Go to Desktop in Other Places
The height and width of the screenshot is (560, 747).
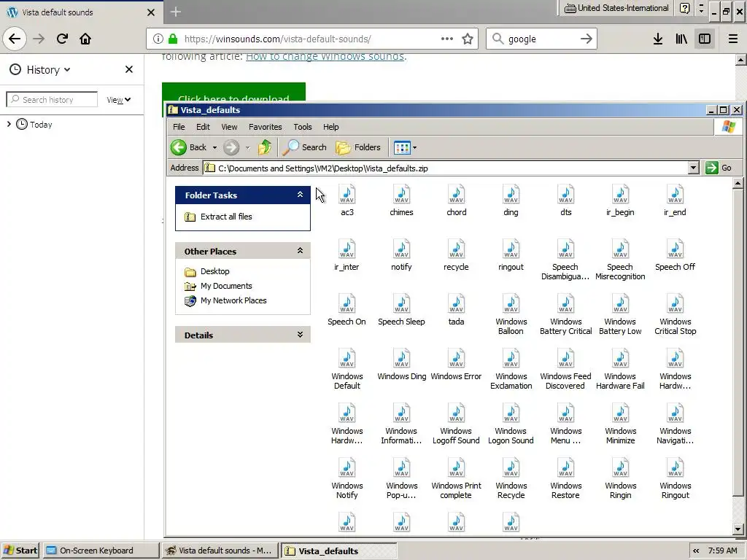(206, 271)
